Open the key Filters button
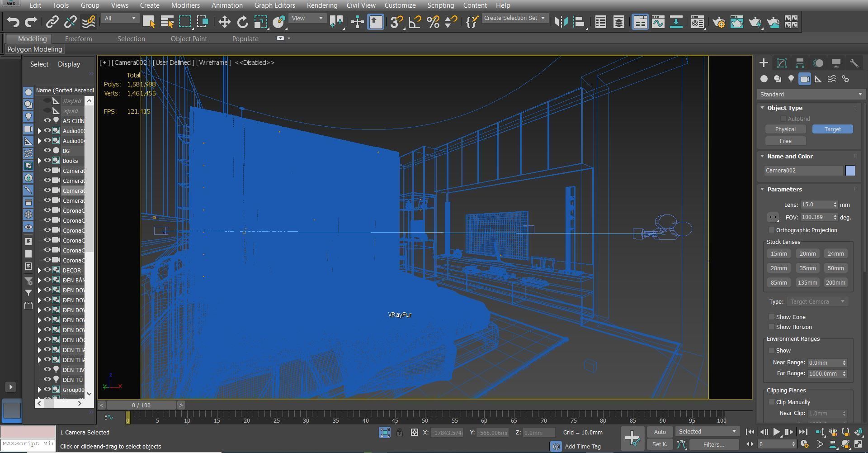The image size is (868, 453). point(714,444)
